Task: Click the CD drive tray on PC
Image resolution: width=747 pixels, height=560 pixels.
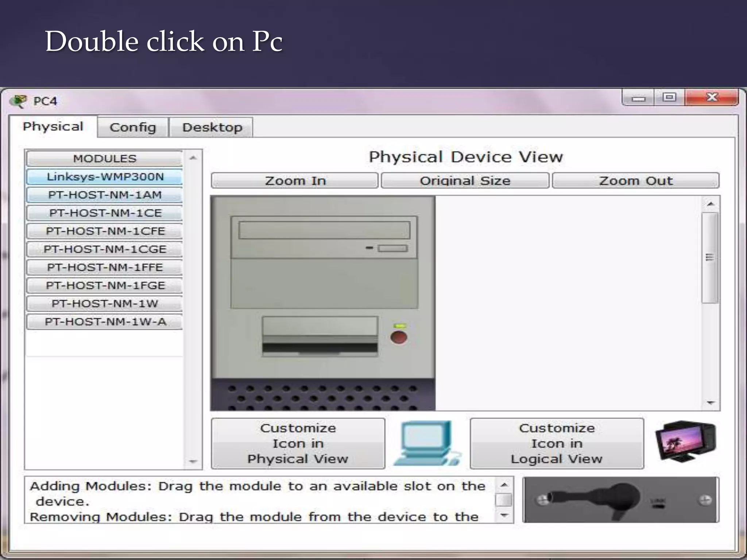Action: [324, 230]
